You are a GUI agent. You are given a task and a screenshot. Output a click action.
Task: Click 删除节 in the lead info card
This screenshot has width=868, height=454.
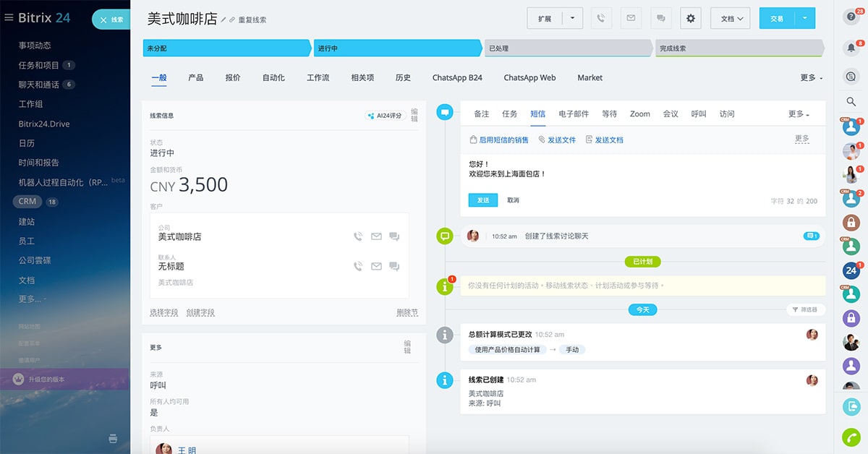click(407, 313)
